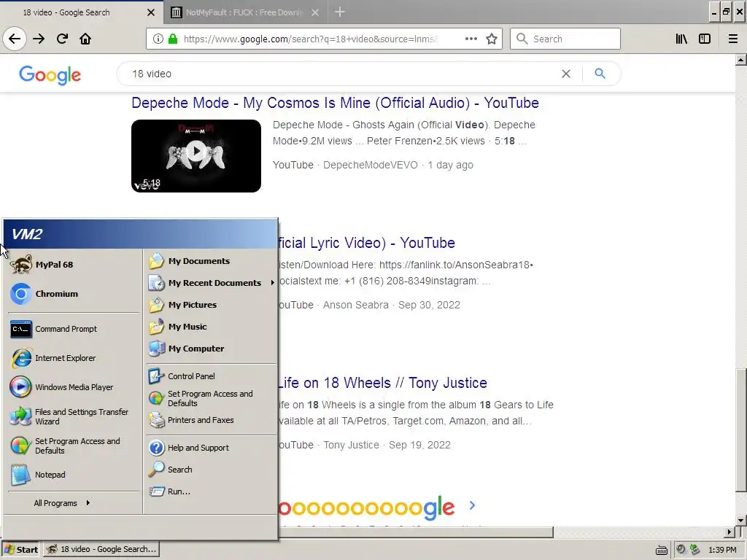Clear the Google search box with X

point(566,74)
